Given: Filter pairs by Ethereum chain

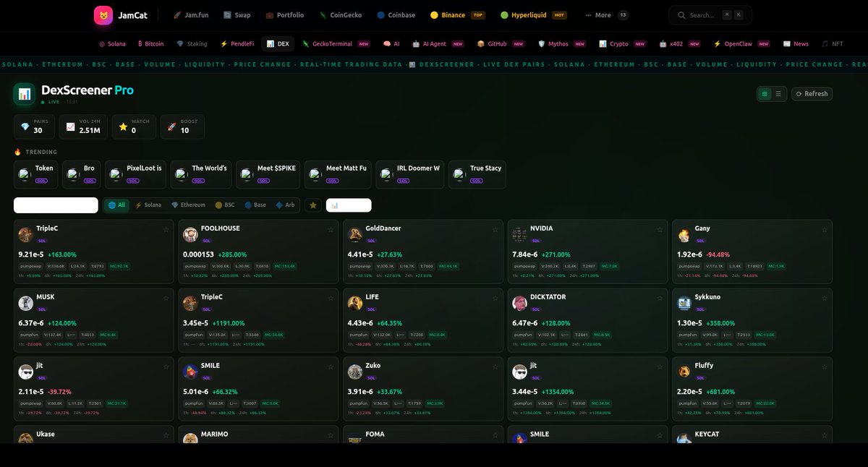Looking at the screenshot, I should coord(188,205).
